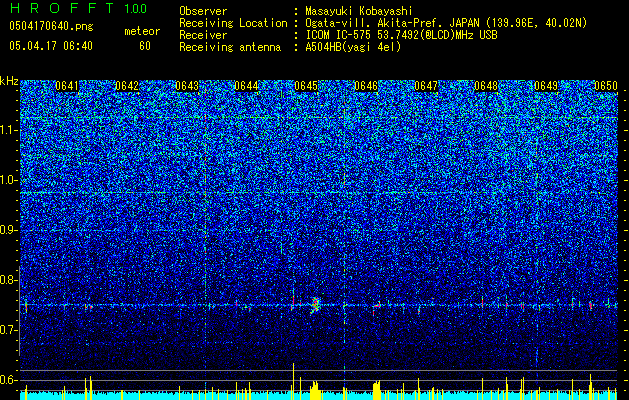Click the 0643 time marker
This screenshot has width=629, height=400.
point(187,86)
